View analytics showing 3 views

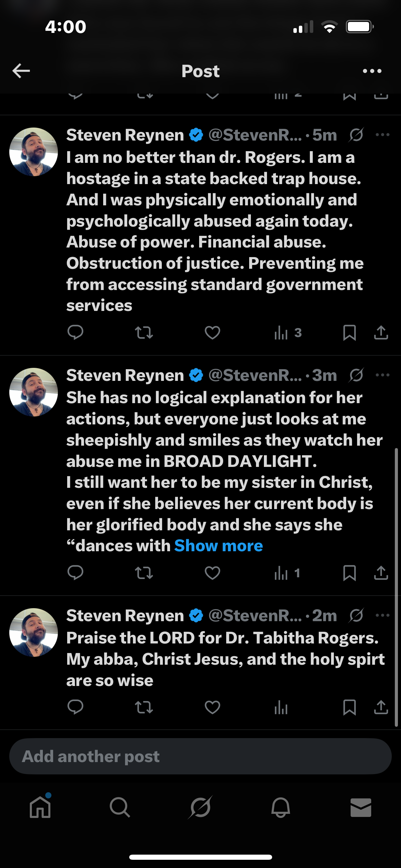(288, 332)
